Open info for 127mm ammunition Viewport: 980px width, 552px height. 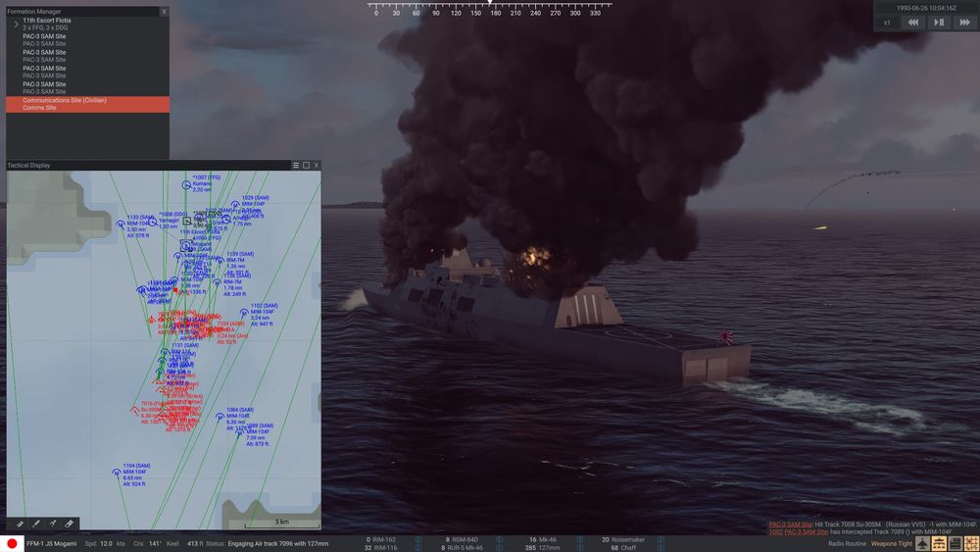579,548
